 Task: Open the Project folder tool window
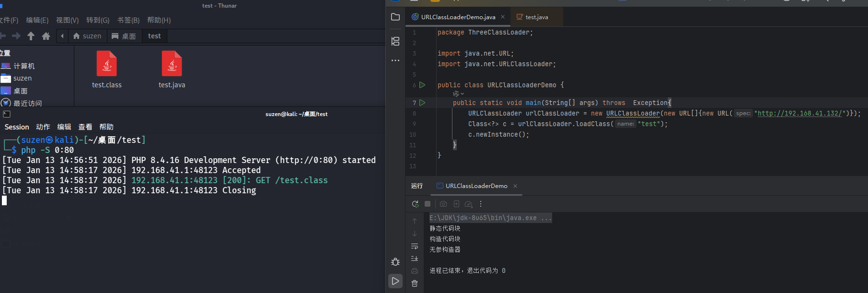coord(395,17)
